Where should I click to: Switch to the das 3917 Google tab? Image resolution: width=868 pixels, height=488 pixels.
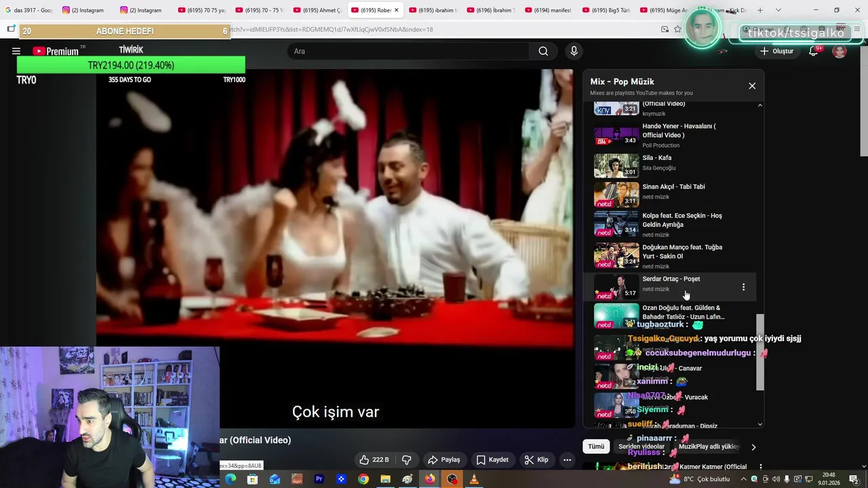[28, 10]
